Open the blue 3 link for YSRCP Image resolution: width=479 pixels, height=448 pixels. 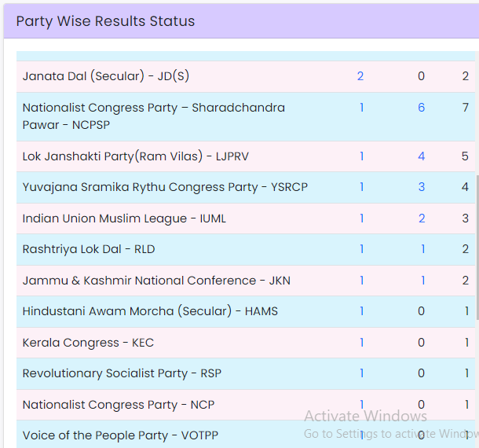421,187
